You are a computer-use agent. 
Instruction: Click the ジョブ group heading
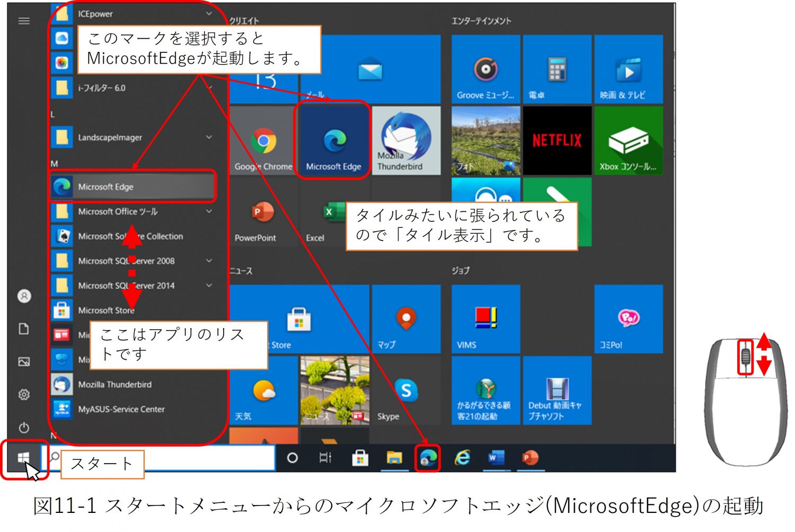(461, 271)
